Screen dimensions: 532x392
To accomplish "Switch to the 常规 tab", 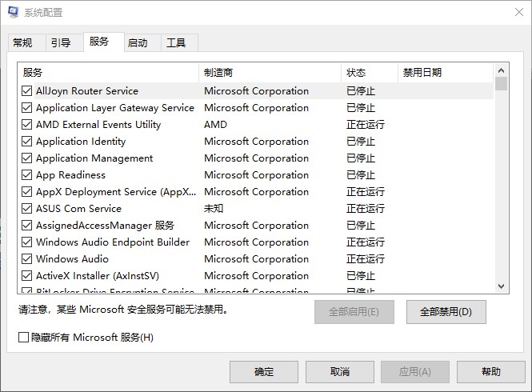I will click(x=23, y=43).
